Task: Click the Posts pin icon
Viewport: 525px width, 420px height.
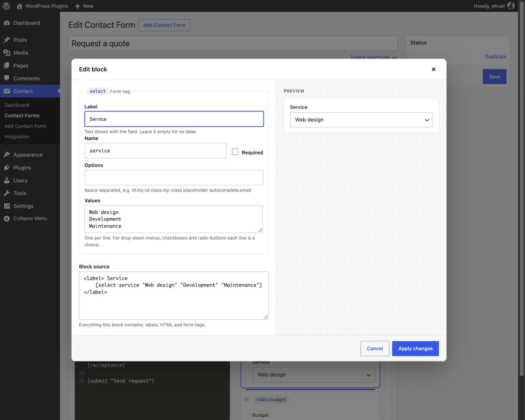Action: coord(7,40)
